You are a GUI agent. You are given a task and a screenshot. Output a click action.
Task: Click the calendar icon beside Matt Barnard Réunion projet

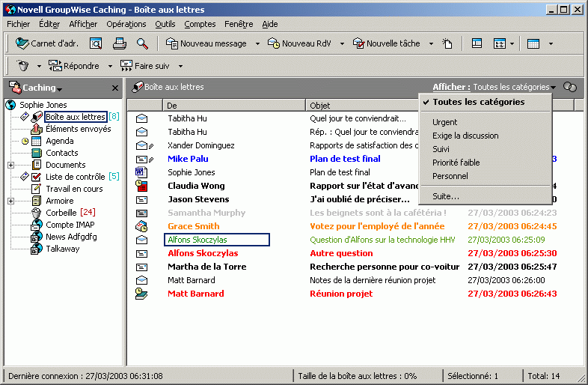coord(141,294)
